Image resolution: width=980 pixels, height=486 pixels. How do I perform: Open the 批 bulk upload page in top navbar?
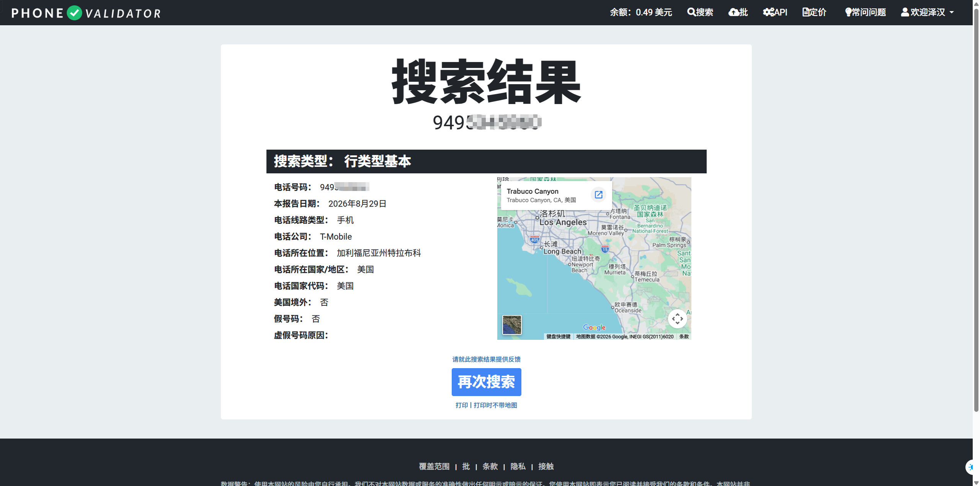tap(738, 12)
